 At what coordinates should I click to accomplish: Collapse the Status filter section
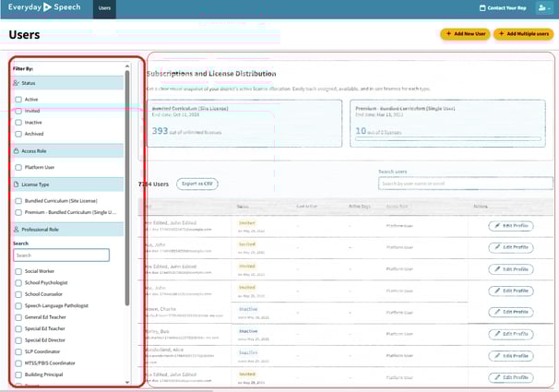(67, 83)
